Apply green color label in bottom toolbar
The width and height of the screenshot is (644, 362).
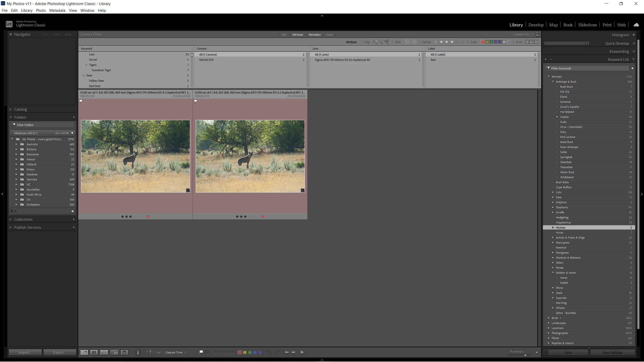tap(250, 352)
